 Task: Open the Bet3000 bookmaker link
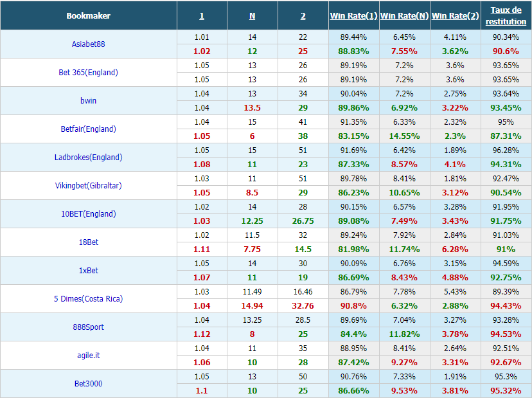coord(88,384)
